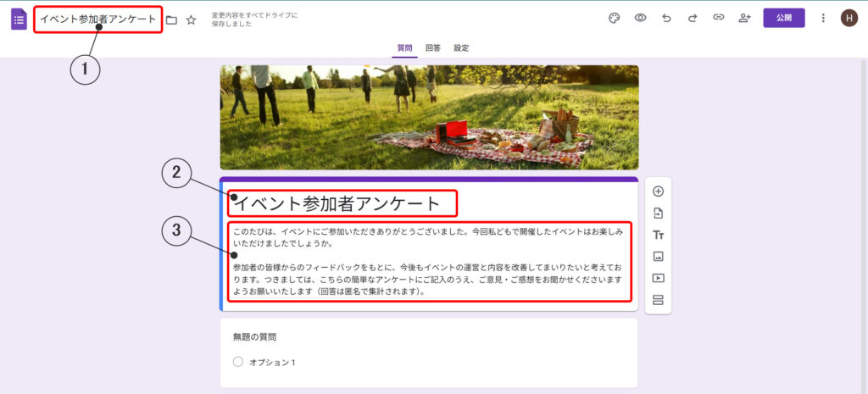Switch to the 質問 tab
This screenshot has height=394, width=868.
pos(404,48)
